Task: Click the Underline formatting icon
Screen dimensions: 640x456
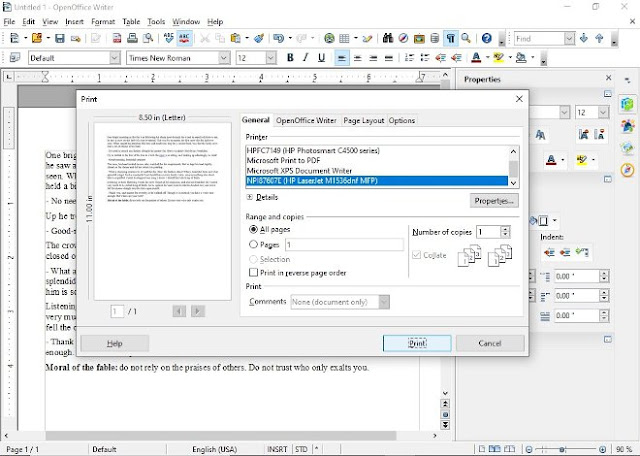Action: coord(321,58)
